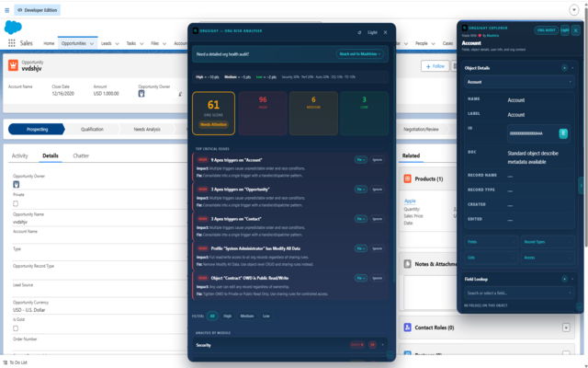588x368 pixels.
Task: Collapse the Field Lookup section
Action: (572, 279)
